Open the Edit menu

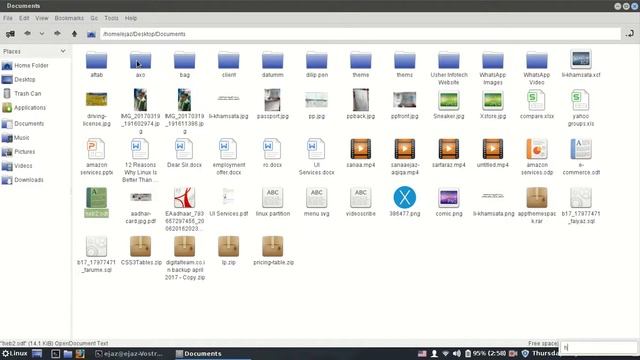[x=24, y=18]
